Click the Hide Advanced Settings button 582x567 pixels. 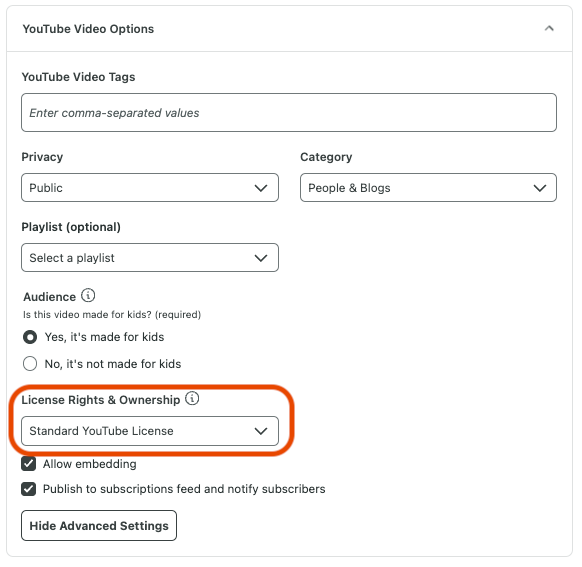coord(99,525)
